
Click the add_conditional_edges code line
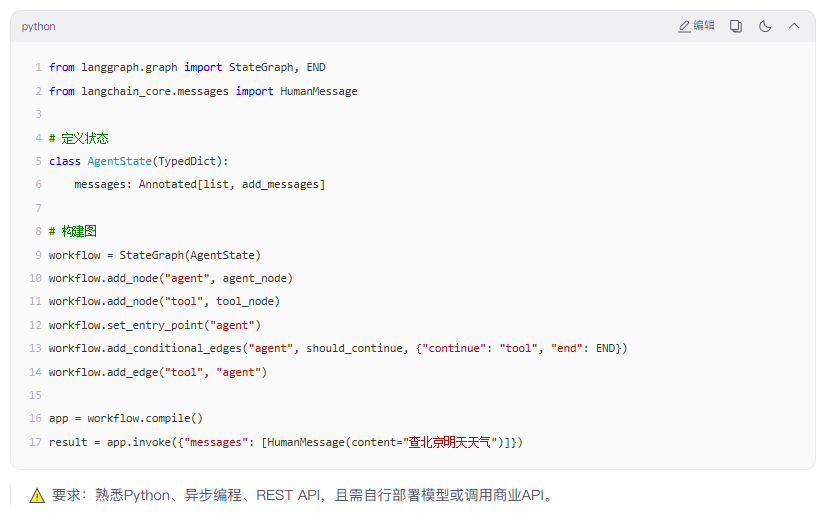pyautogui.click(x=338, y=349)
